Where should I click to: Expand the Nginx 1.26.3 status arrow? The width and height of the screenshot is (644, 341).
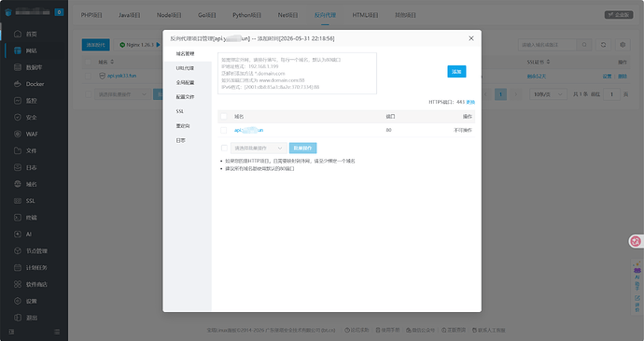(158, 45)
